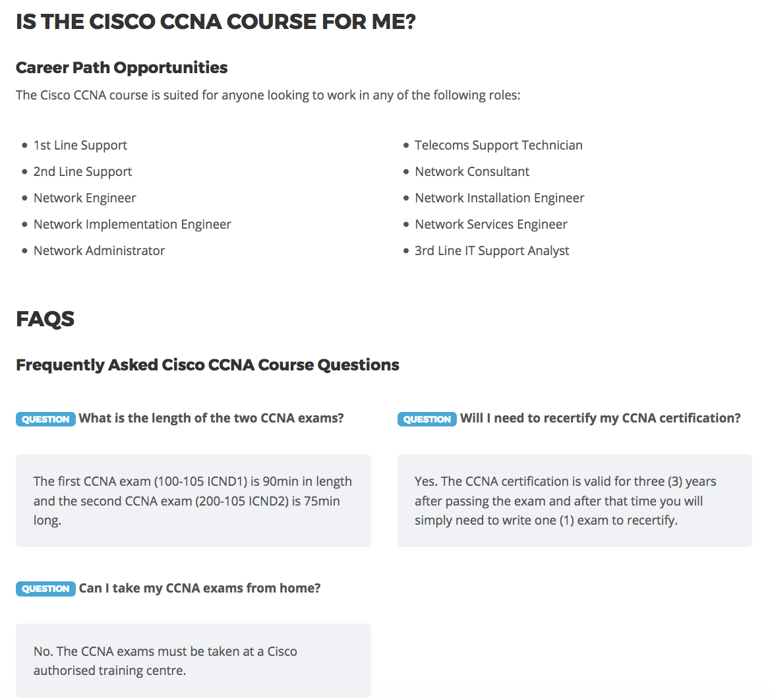
Task: Select '3rd Line IT Support Analyst' item
Action: (x=492, y=251)
